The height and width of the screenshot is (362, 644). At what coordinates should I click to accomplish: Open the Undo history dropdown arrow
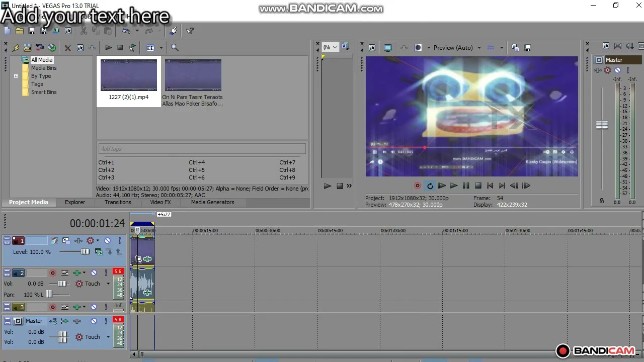pos(136,31)
